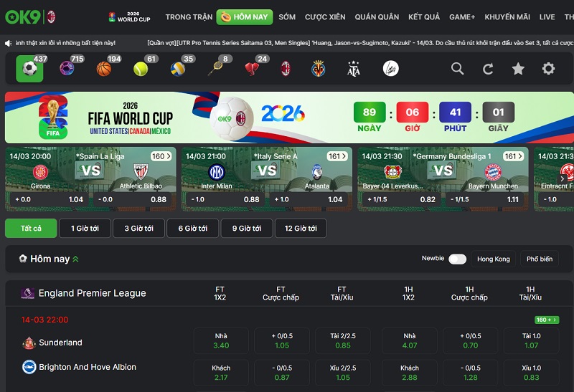Open favorites using the star icon

tap(518, 69)
